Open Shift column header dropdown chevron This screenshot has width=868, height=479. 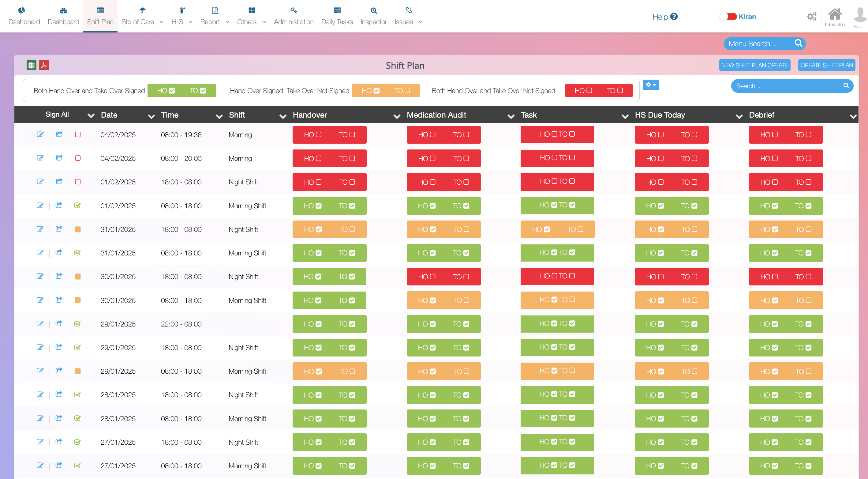coord(283,116)
